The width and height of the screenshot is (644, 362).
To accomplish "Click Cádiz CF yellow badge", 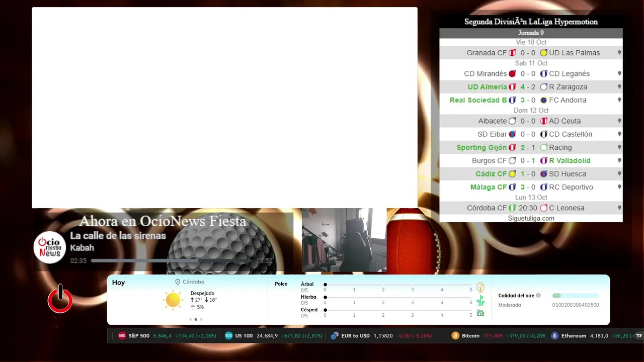I will [x=512, y=174].
